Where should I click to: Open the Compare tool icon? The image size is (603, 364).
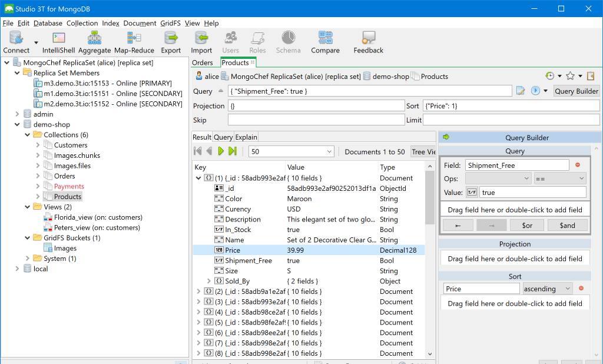[325, 38]
